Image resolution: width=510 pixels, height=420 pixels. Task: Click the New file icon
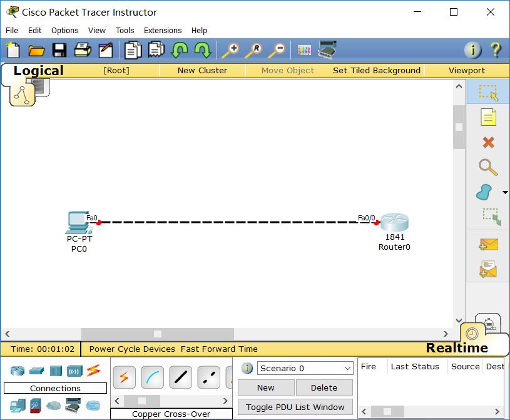(x=13, y=50)
